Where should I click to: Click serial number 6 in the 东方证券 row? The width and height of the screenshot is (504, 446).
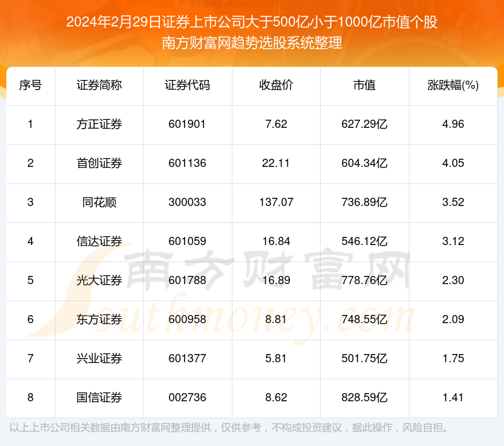pyautogui.click(x=30, y=319)
